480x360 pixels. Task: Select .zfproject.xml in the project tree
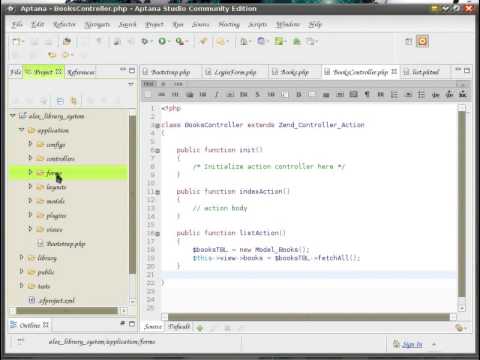(57, 301)
